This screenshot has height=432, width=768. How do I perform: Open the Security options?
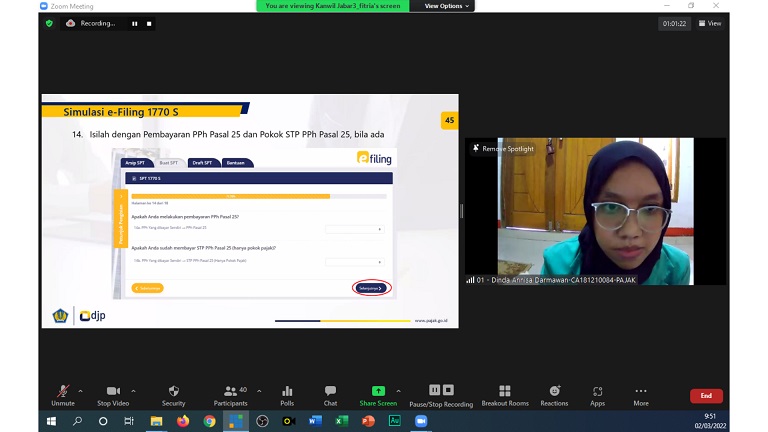(173, 394)
